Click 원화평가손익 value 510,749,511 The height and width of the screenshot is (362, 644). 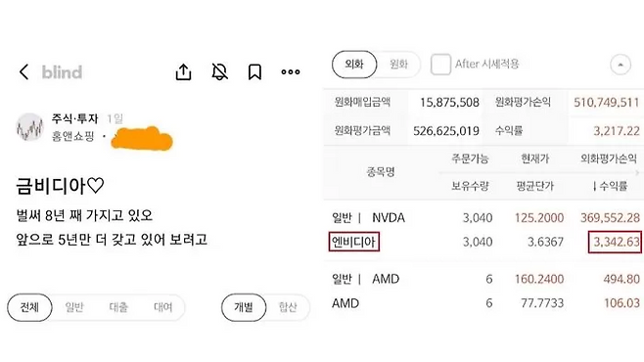click(607, 102)
